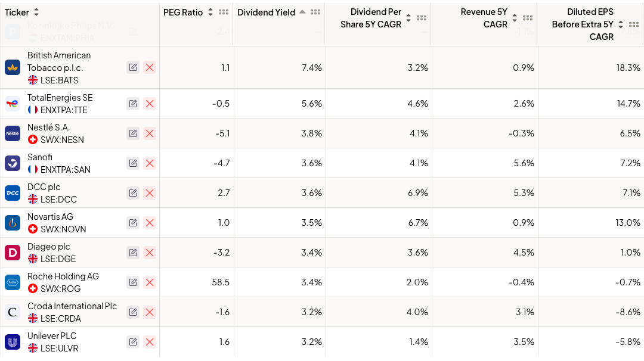Open column options for Diluted EPS column
Screen dimensions: 644x361
[633, 24]
